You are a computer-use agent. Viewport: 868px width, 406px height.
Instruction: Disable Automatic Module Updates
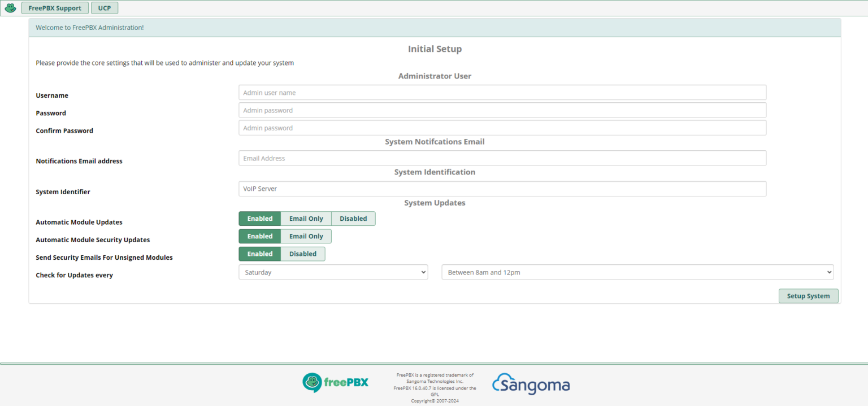353,219
